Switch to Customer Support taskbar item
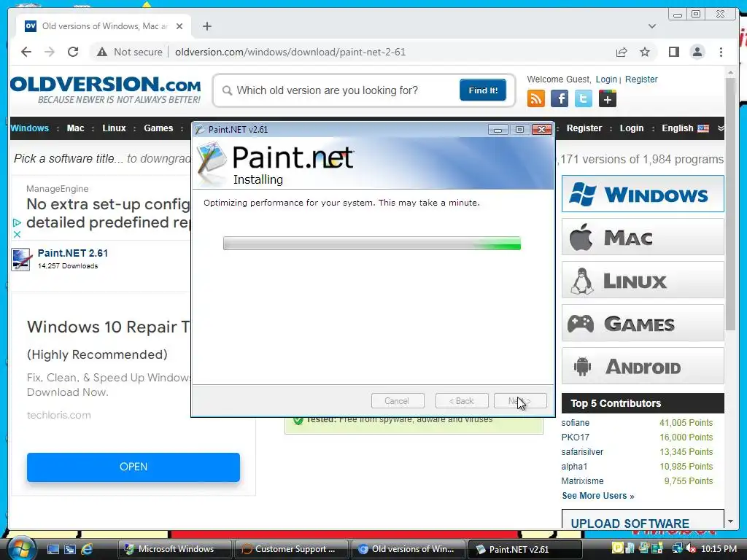 tap(292, 549)
